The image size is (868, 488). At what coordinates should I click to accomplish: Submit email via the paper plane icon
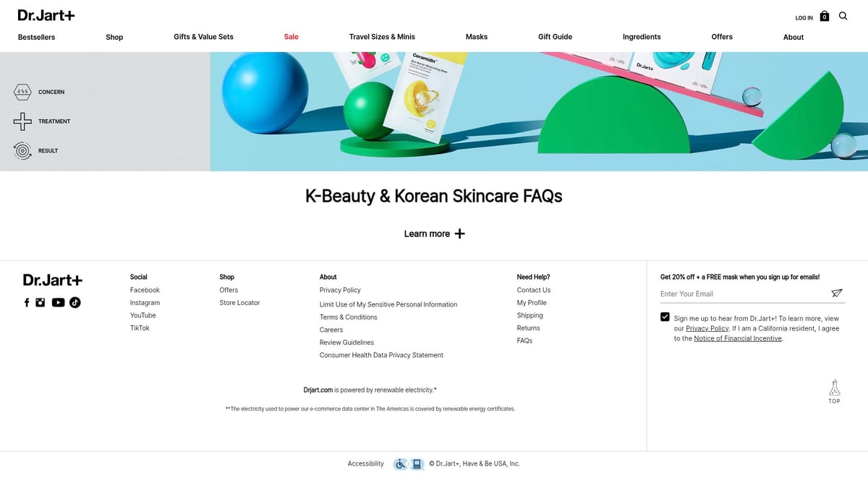pyautogui.click(x=836, y=294)
